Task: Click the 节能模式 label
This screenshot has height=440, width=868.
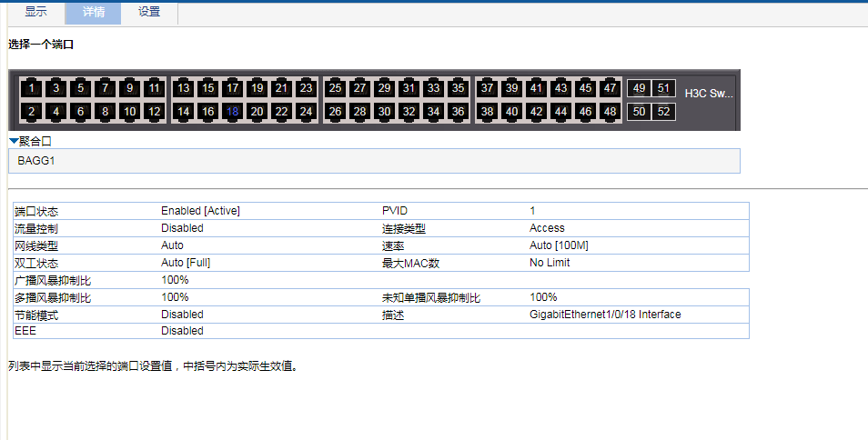Action: tap(36, 315)
